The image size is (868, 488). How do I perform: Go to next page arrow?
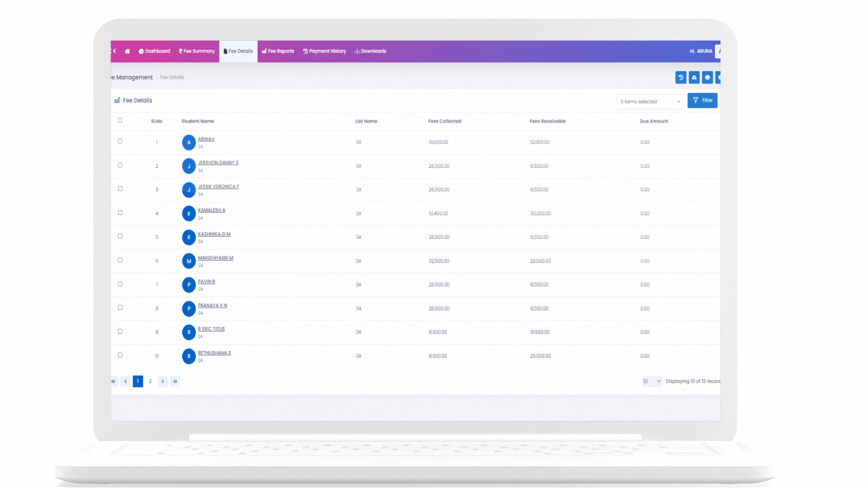point(163,381)
